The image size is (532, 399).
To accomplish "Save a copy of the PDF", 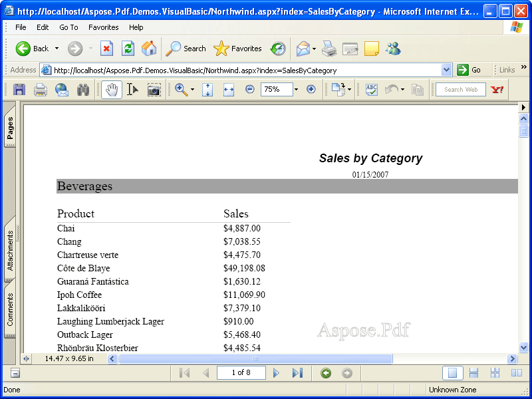I will tap(19, 90).
